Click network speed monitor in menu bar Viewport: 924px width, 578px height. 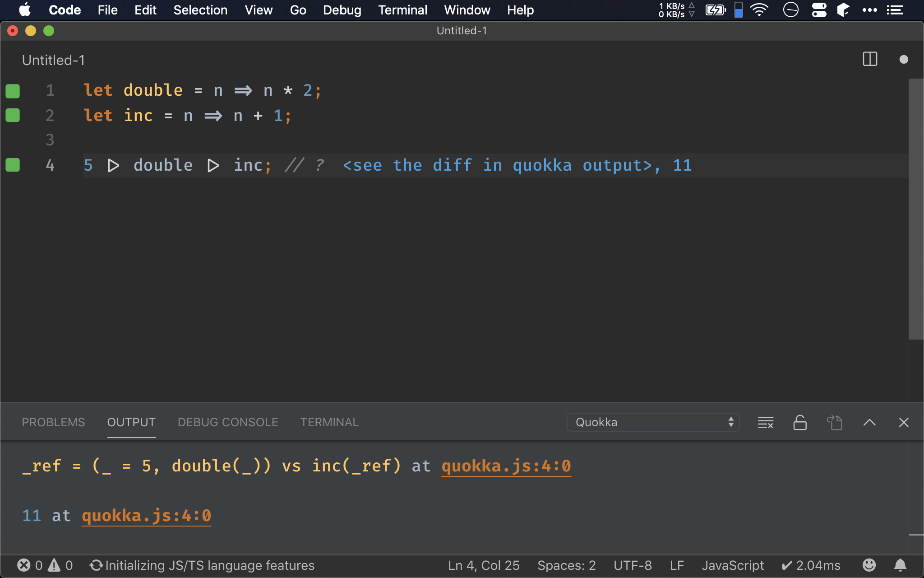[x=676, y=10]
